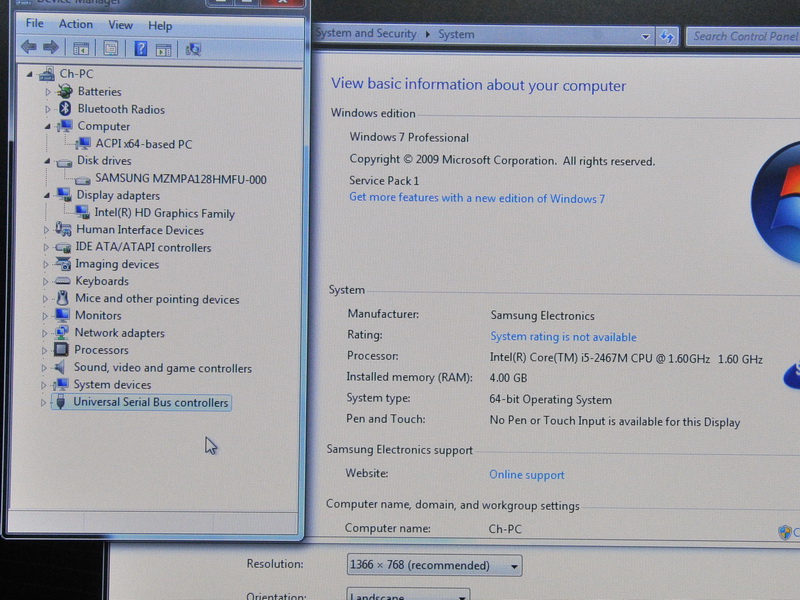800x600 pixels.
Task: Click the refresh button beside the address bar
Action: [666, 37]
